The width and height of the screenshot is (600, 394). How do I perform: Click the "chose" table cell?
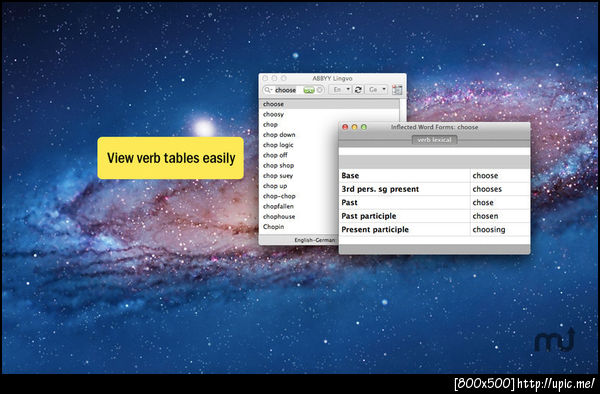[500, 202]
